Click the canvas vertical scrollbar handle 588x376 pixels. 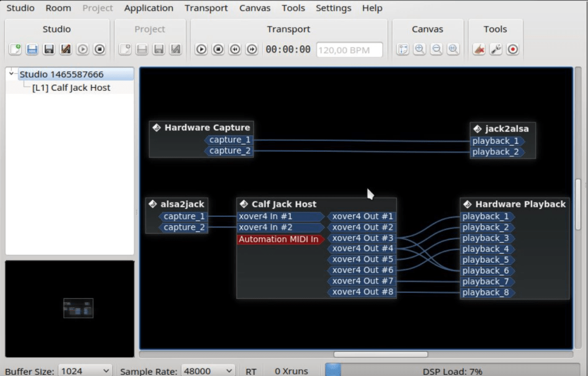pos(578,205)
